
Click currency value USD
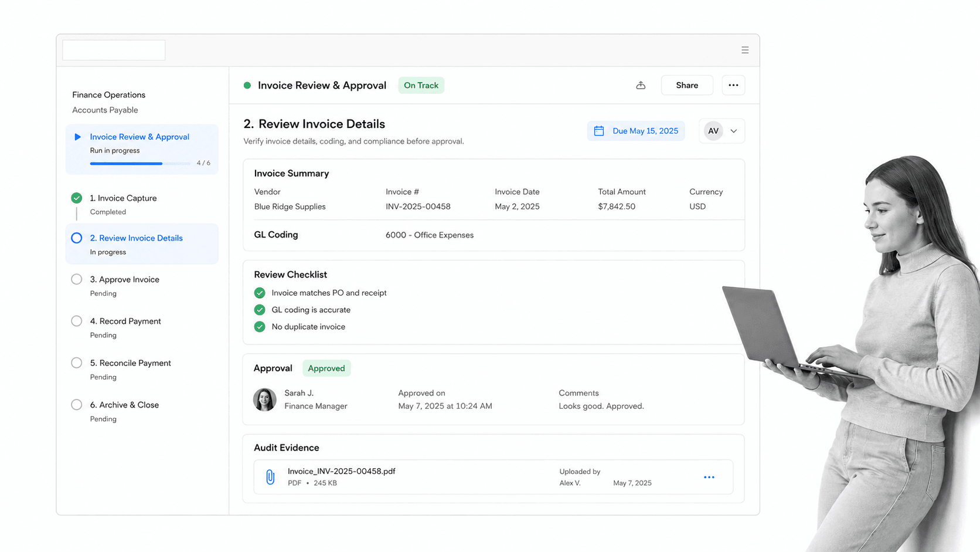pos(697,206)
